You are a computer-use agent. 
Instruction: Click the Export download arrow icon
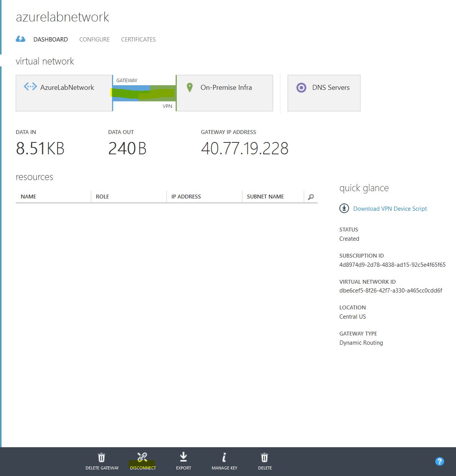coord(183,457)
